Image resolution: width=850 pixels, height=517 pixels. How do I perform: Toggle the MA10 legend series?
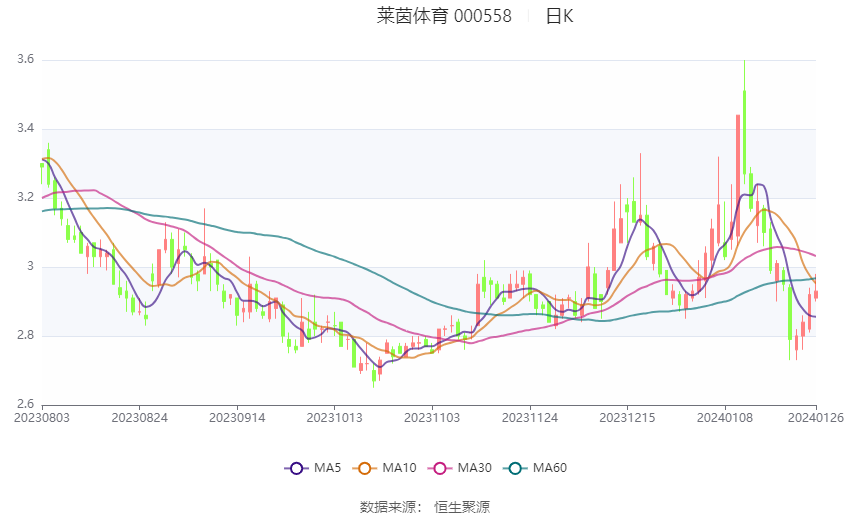coord(384,468)
